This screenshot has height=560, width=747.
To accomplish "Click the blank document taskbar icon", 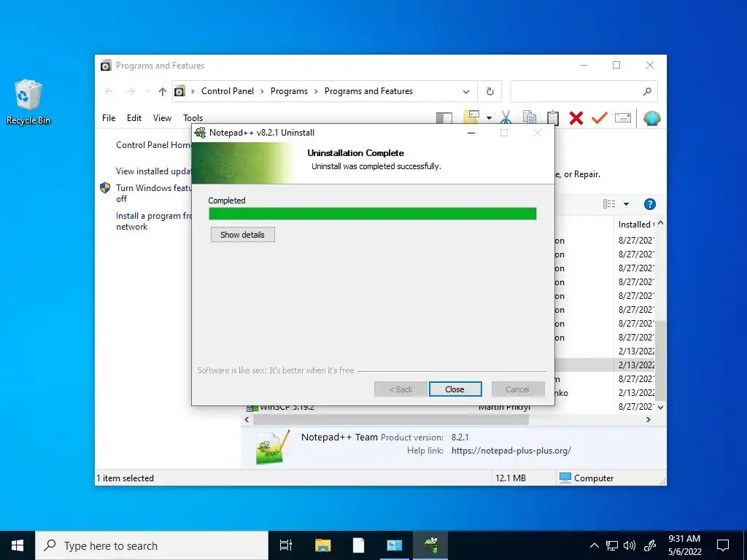I will 358,545.
